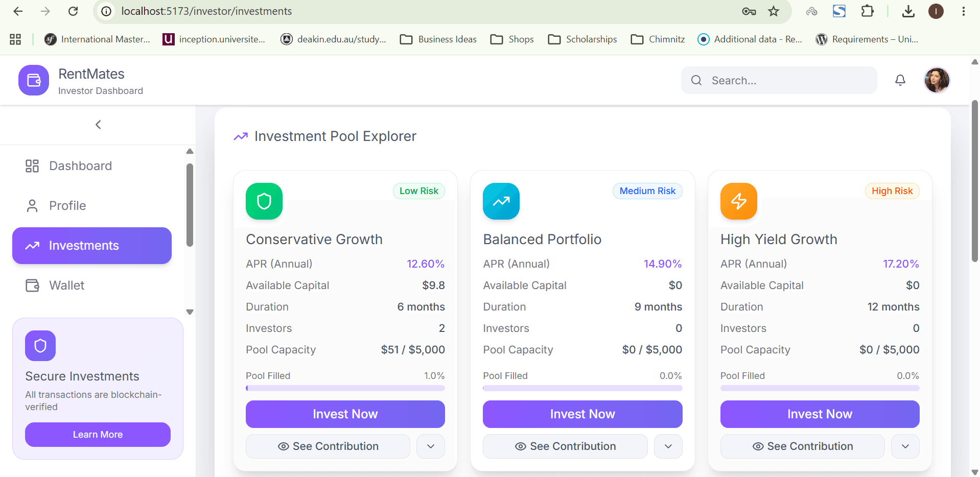Open the browser three-dot menu
The width and height of the screenshot is (980, 477).
pyautogui.click(x=963, y=11)
